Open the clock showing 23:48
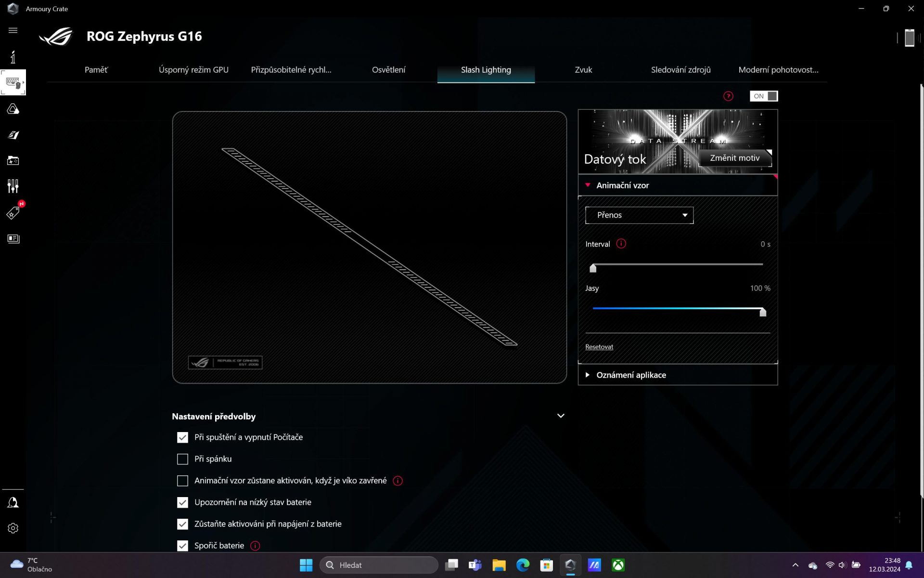The image size is (924, 578). 885,565
